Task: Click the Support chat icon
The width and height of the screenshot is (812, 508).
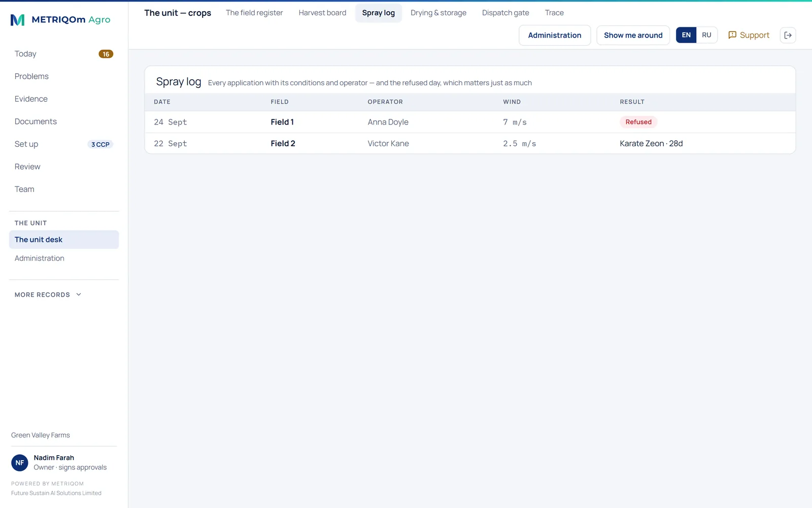Action: click(x=732, y=35)
